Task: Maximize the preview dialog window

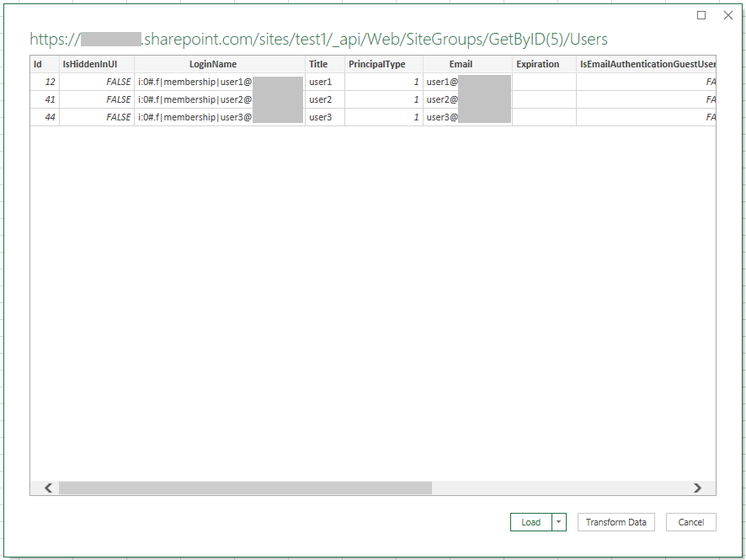Action: click(701, 15)
